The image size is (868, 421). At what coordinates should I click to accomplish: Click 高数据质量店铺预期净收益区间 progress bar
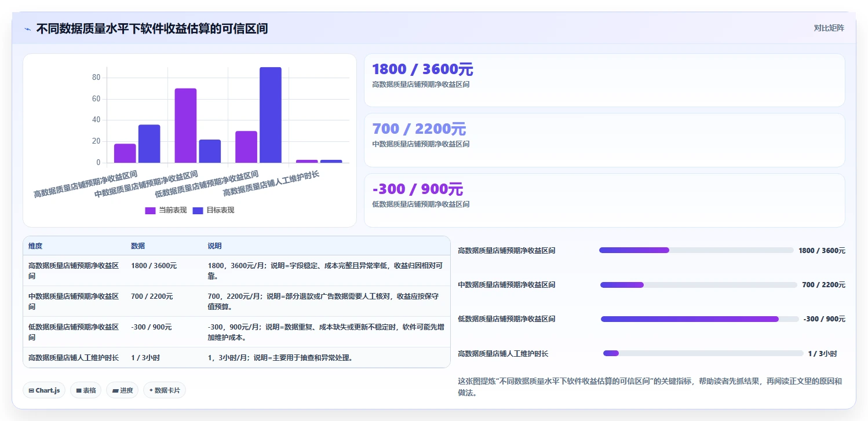[696, 250]
